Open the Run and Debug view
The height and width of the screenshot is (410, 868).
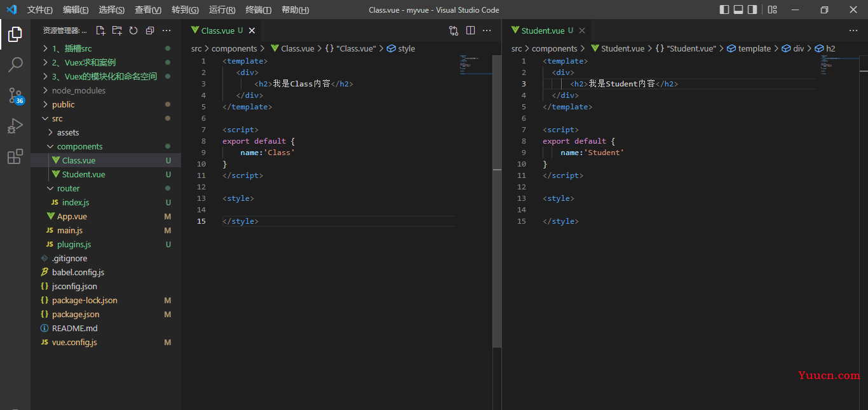[x=15, y=126]
